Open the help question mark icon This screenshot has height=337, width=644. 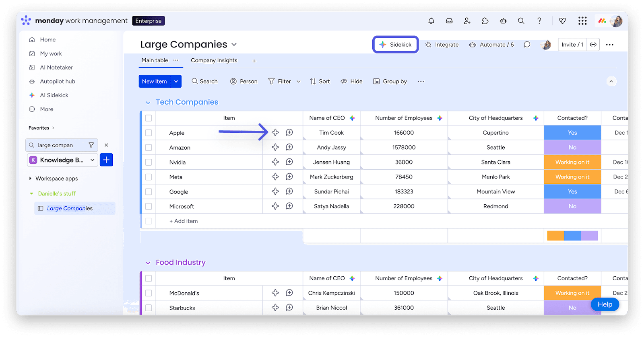pyautogui.click(x=539, y=21)
